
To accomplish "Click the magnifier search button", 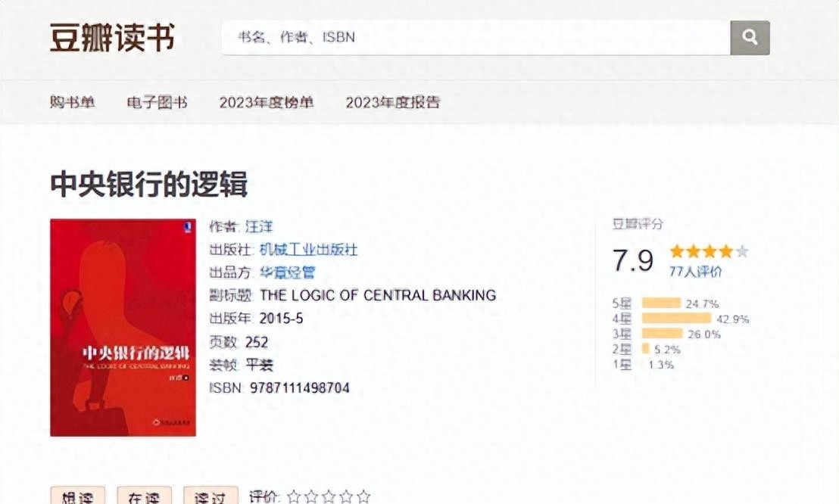I will tap(750, 37).
